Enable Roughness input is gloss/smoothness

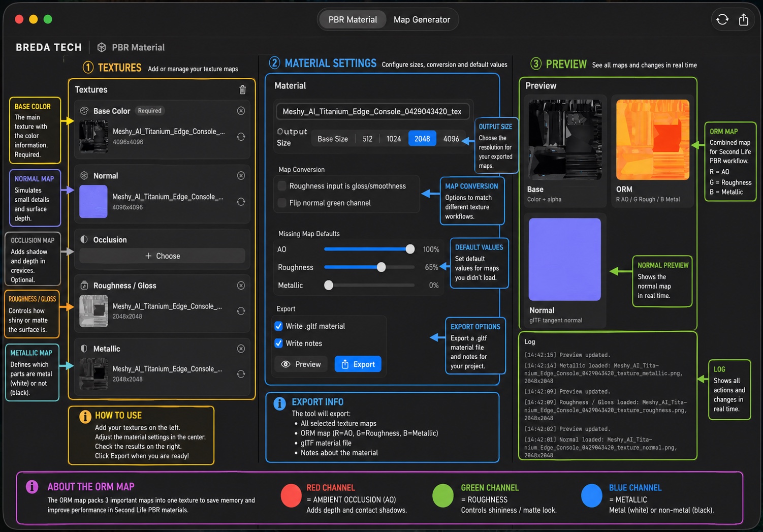(282, 186)
